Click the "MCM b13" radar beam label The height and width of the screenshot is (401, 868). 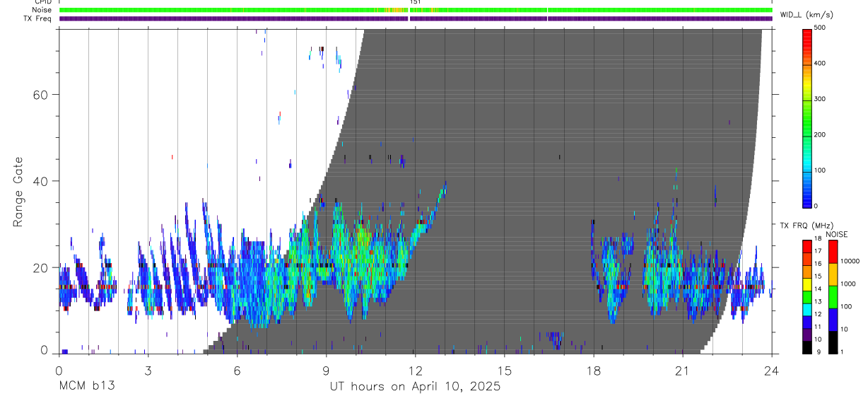click(x=86, y=386)
